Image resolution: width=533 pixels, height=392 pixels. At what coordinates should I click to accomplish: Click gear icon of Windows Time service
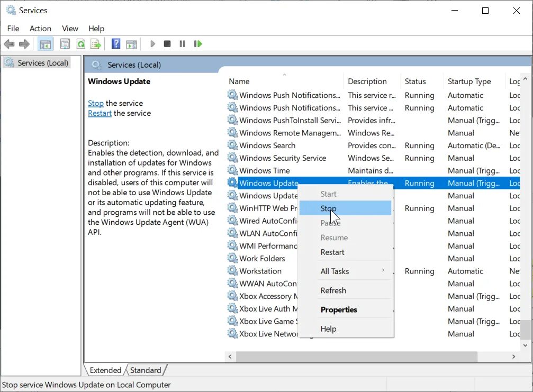coord(232,170)
